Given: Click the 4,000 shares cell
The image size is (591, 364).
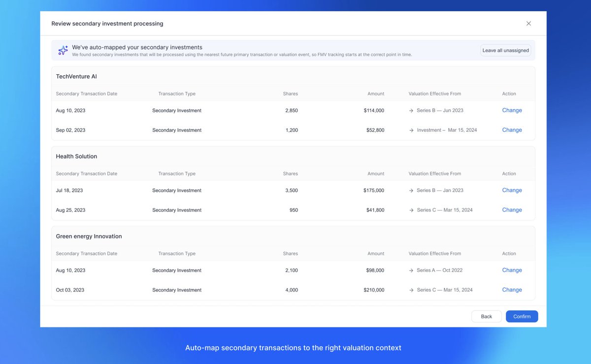Looking at the screenshot, I should point(292,290).
